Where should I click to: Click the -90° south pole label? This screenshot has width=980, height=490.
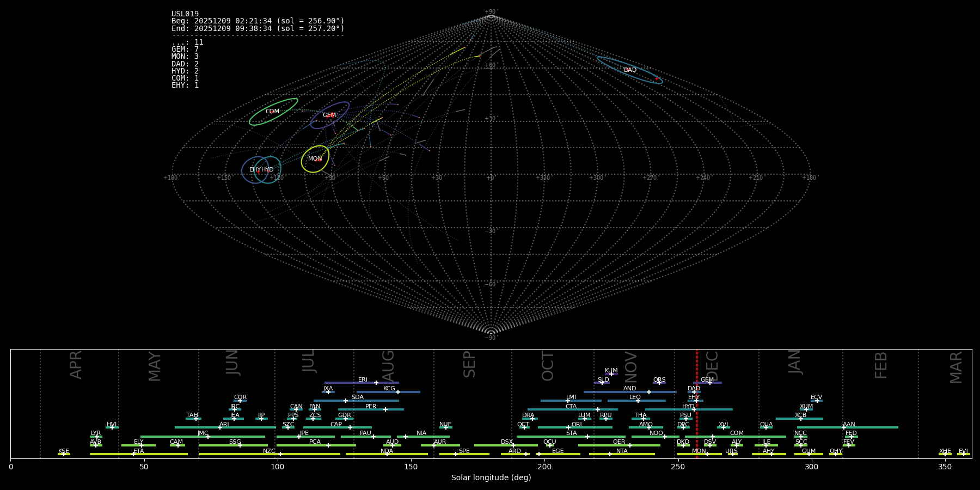(491, 338)
